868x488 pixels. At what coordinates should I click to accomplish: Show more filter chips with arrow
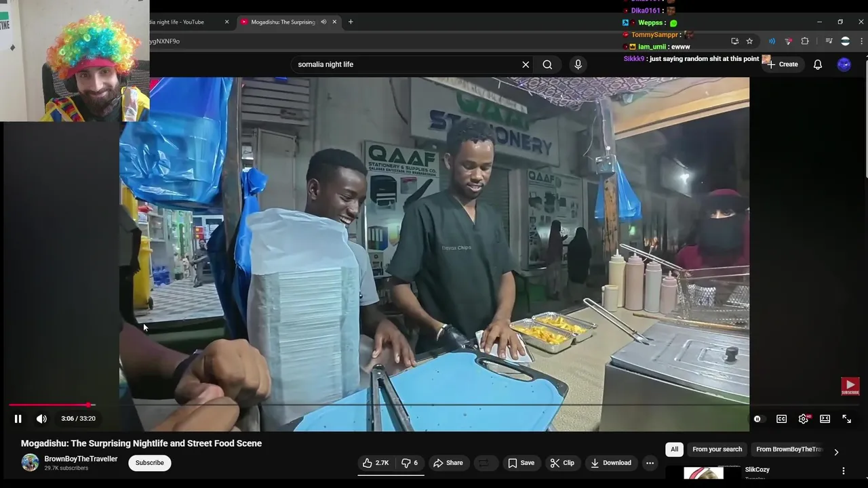coord(836,452)
